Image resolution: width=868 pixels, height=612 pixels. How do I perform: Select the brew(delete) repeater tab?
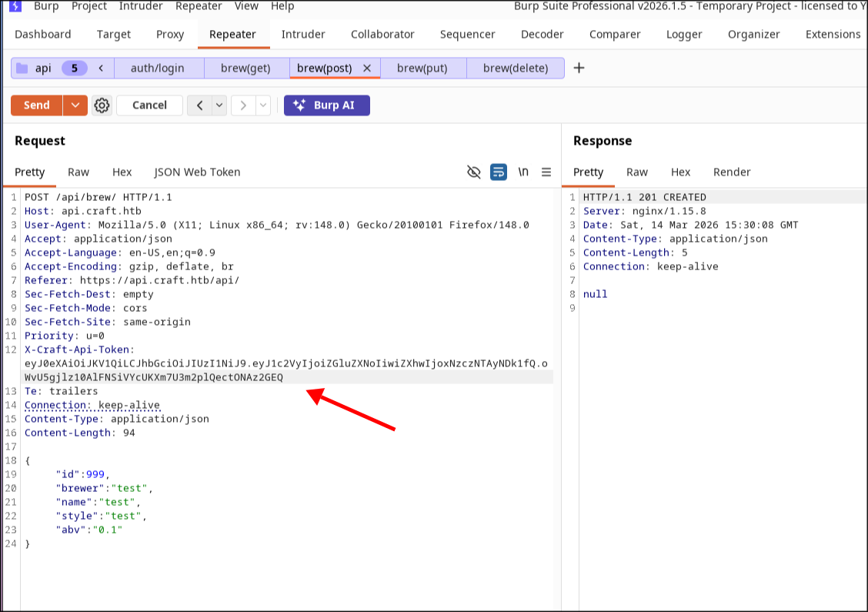tap(516, 68)
